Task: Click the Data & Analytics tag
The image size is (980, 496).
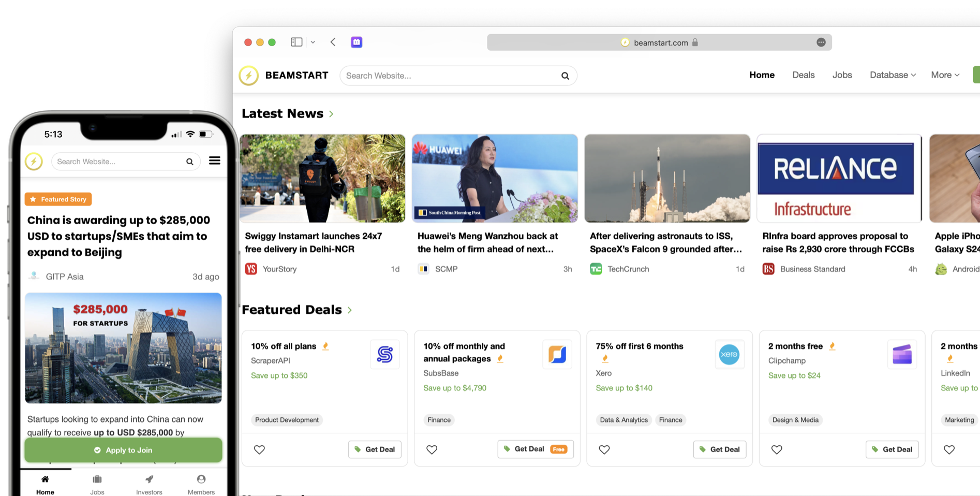Action: [x=623, y=420]
